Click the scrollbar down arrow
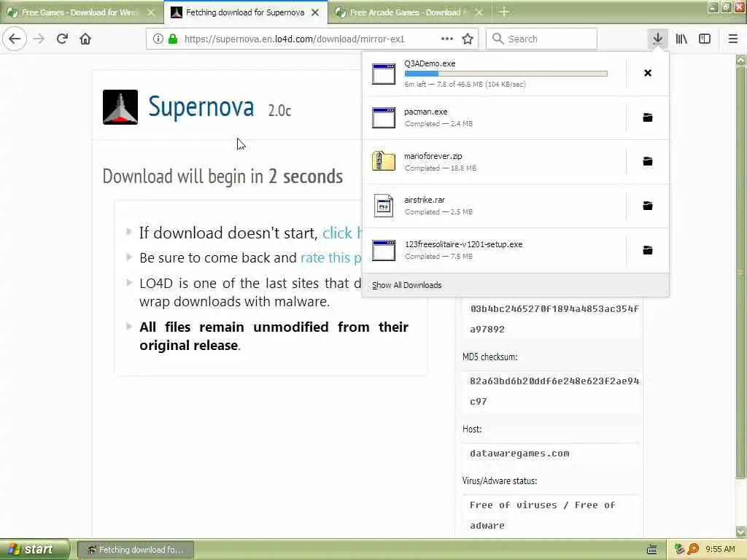Image resolution: width=747 pixels, height=560 pixels. (x=740, y=532)
